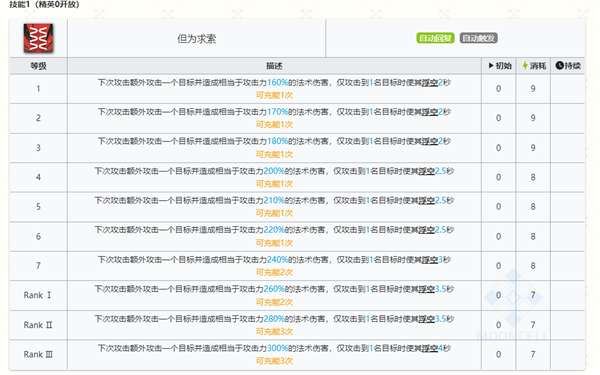This screenshot has height=375, width=600.
Task: Click the 等级 column header
Action: click(38, 66)
